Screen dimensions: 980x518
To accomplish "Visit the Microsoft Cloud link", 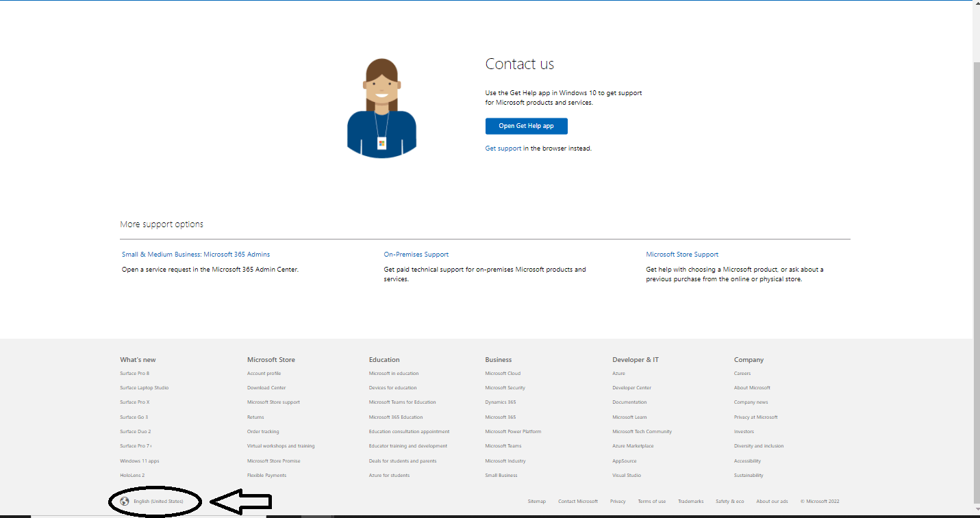I will (x=503, y=374).
